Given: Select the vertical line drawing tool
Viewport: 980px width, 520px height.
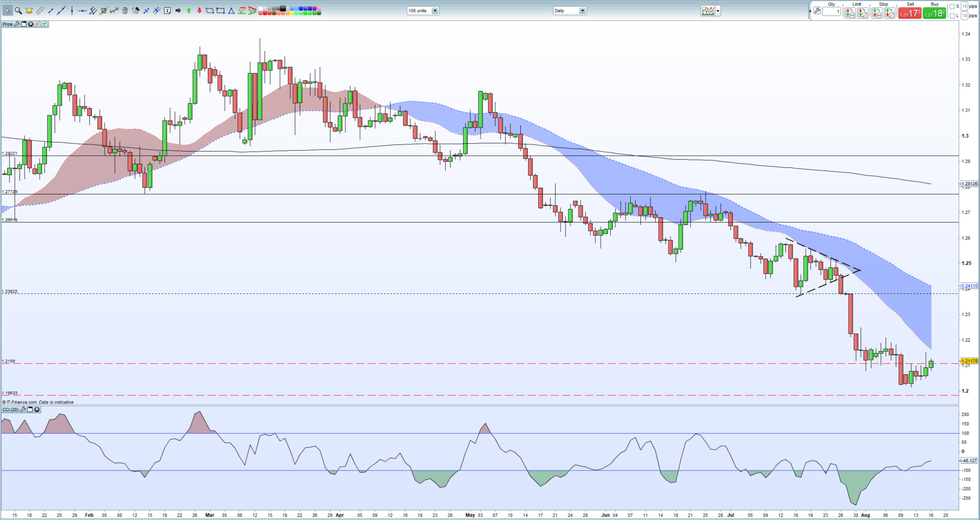Looking at the screenshot, I should coord(72,11).
